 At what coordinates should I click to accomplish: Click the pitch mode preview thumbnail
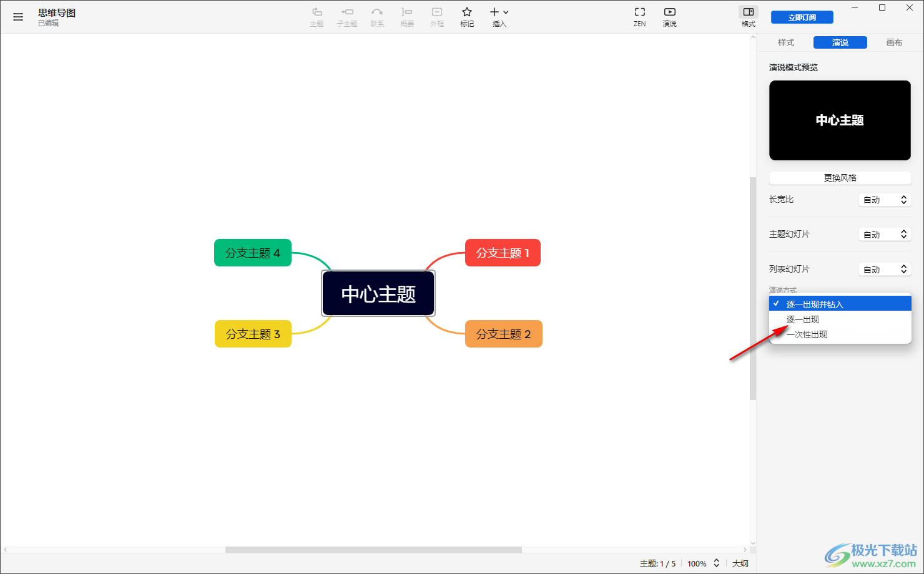coord(840,120)
